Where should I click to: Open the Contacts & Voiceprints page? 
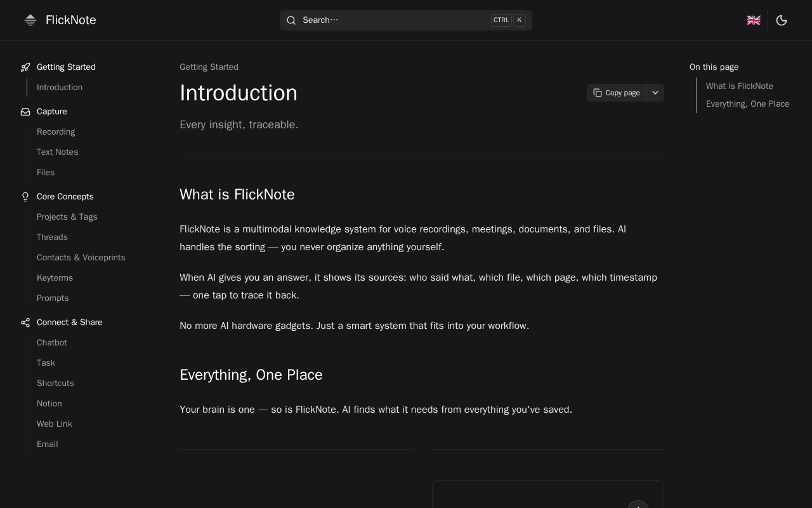(x=81, y=258)
